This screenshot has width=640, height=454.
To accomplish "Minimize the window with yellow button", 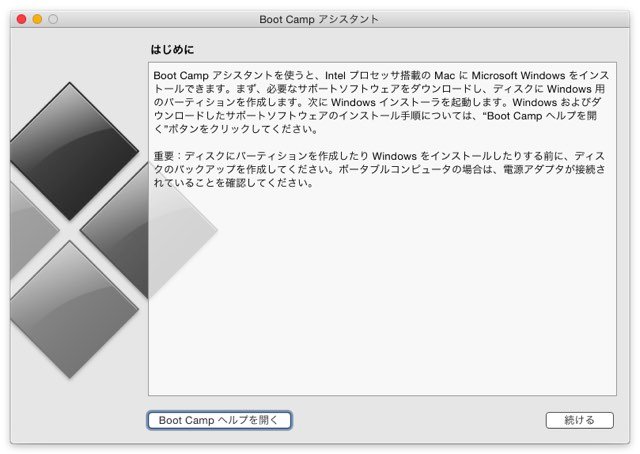I will coord(37,19).
